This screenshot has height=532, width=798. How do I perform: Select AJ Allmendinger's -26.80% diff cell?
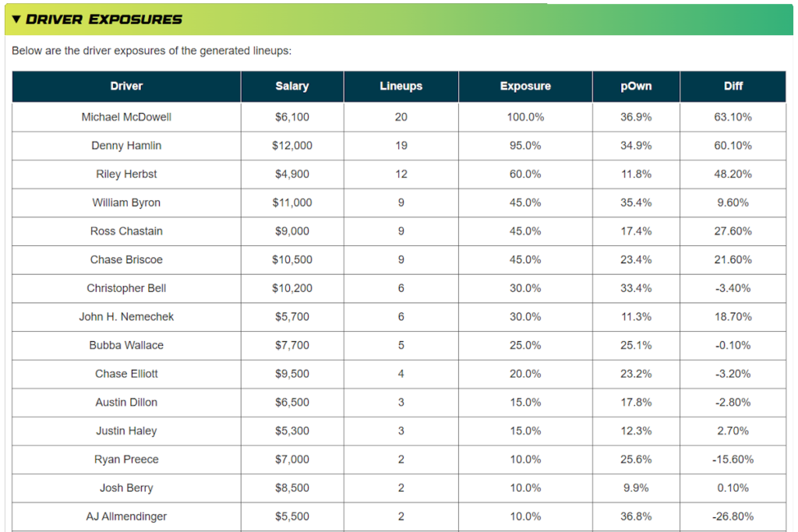733,516
